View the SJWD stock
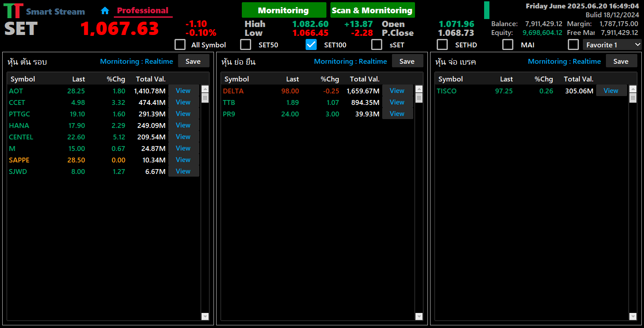The image size is (644, 328). click(x=183, y=171)
